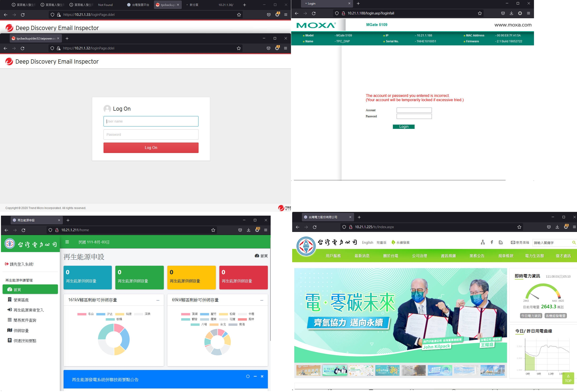The height and width of the screenshot is (392, 577).
Task: Expand the 關於台電 menu on the Taipower nav bar
Action: pos(391,256)
